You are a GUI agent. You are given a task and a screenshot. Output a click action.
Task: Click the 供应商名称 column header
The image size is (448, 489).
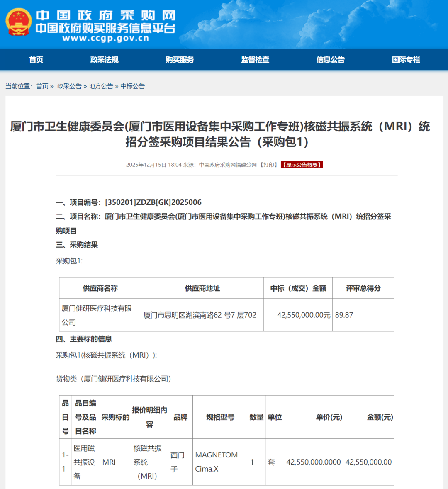[100, 288]
